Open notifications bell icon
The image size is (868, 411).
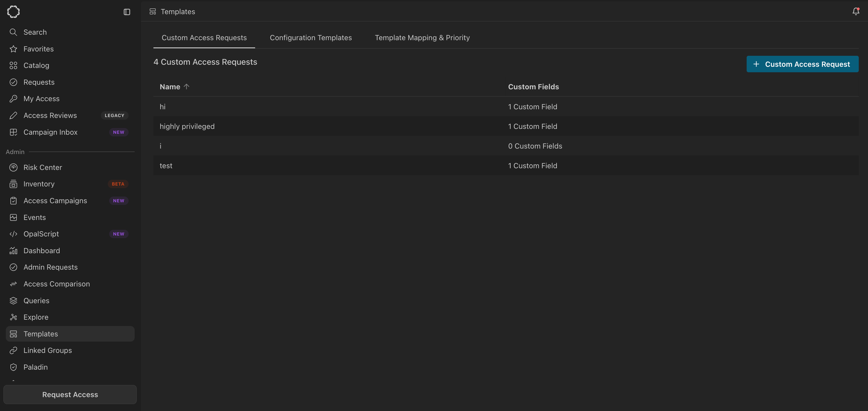[856, 12]
